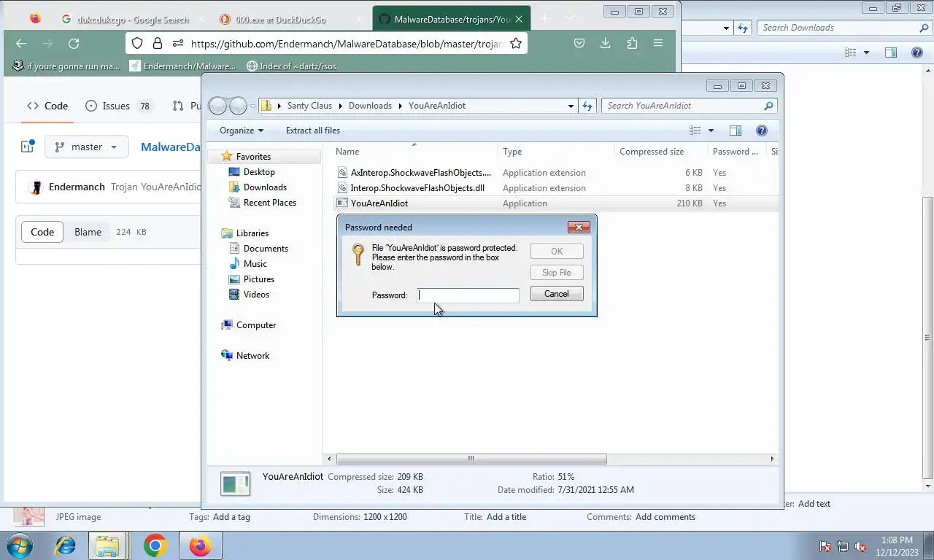Open Google Chrome from the taskbar
Image resolution: width=934 pixels, height=560 pixels.
coord(155,545)
